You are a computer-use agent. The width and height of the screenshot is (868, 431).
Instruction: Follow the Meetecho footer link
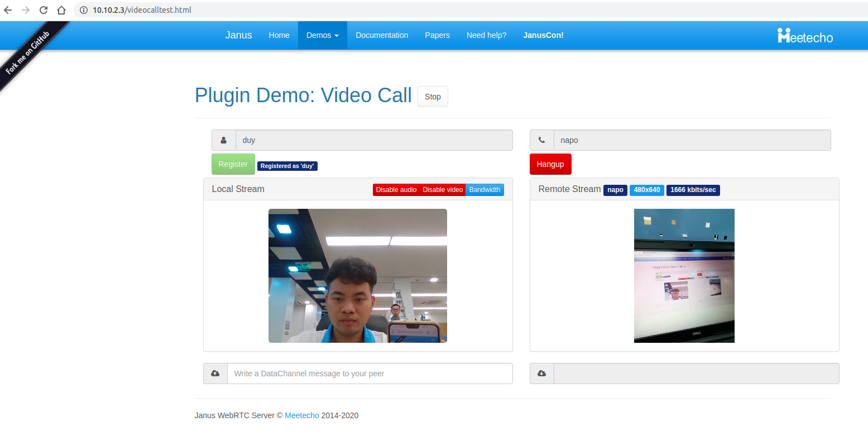tap(302, 415)
